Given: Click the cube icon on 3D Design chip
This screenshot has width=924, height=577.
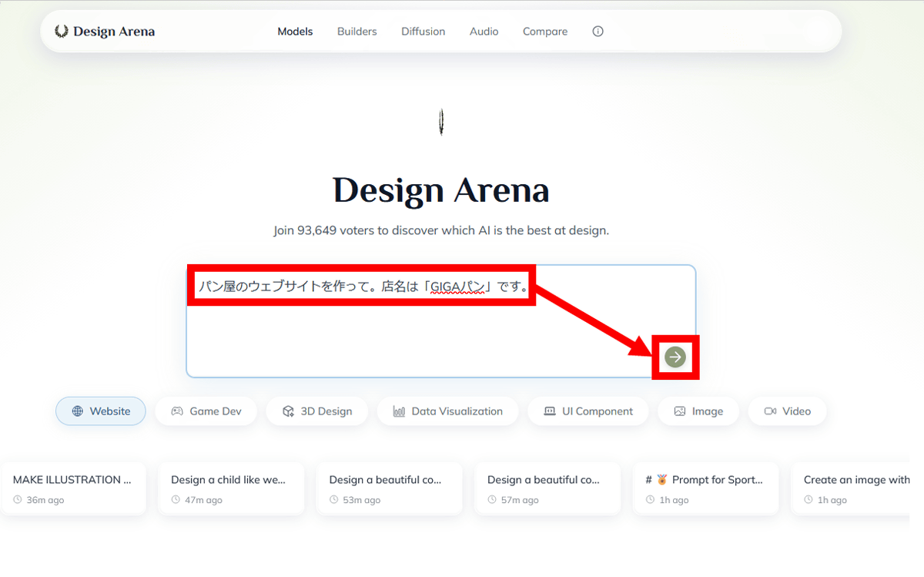Looking at the screenshot, I should 288,411.
